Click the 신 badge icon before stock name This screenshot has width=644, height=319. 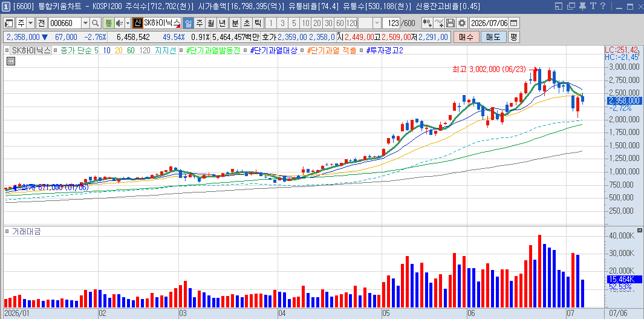[x=138, y=23]
